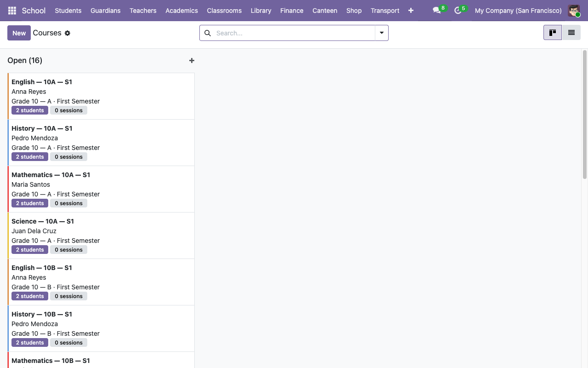Open the plus menu after Transport
The image size is (588, 368).
(x=411, y=11)
